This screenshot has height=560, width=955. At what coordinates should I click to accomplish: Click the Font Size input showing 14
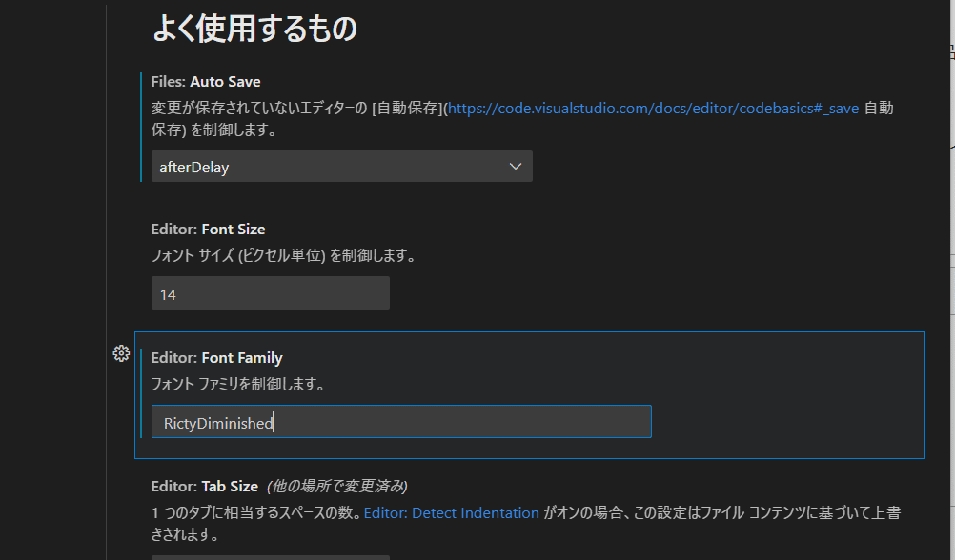pos(271,293)
